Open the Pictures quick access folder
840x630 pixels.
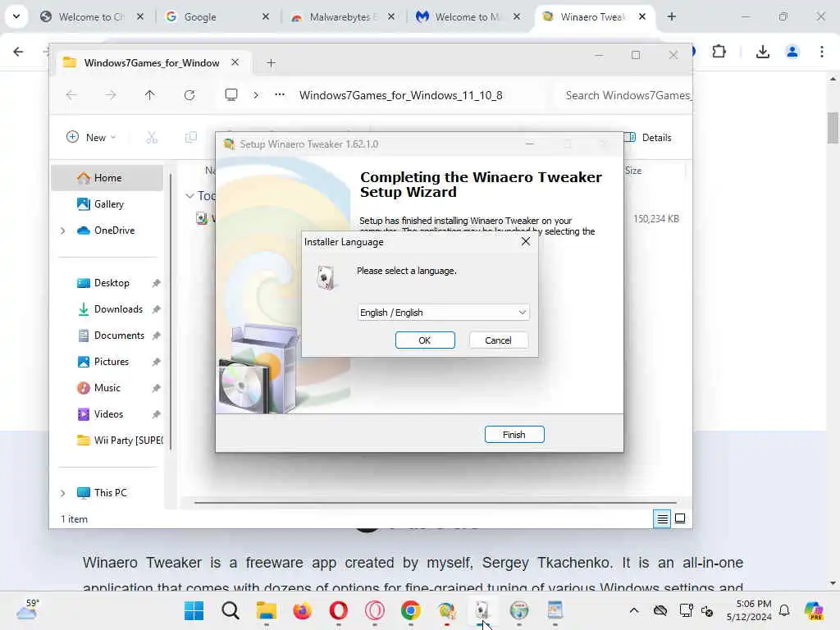[x=112, y=362]
